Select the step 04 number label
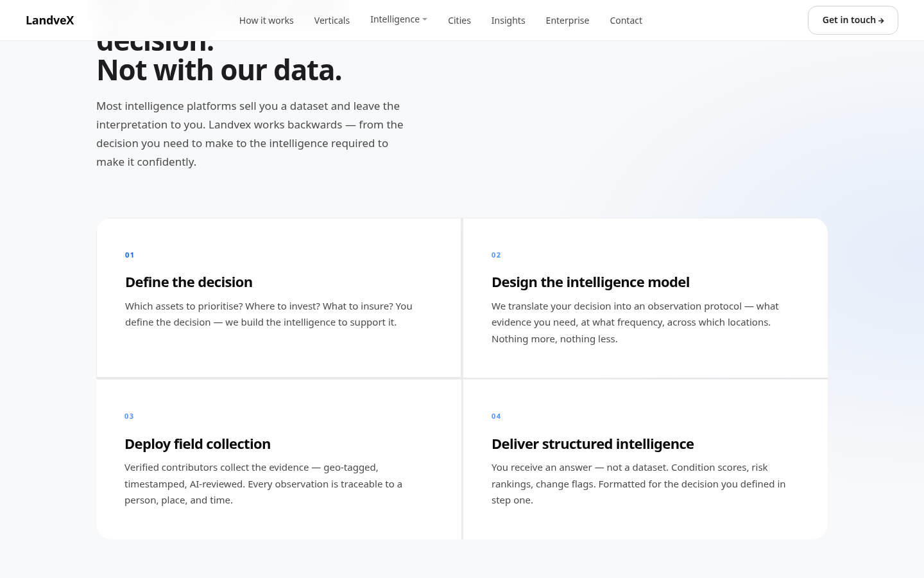 pyautogui.click(x=496, y=416)
